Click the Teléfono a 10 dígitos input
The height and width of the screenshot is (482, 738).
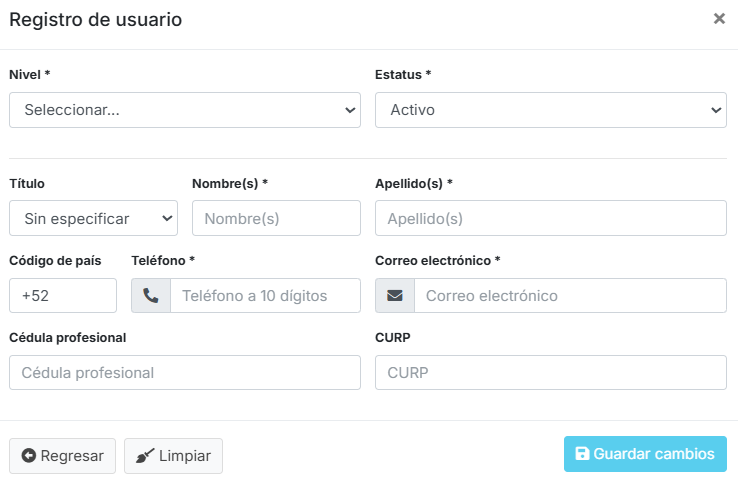[265, 296]
